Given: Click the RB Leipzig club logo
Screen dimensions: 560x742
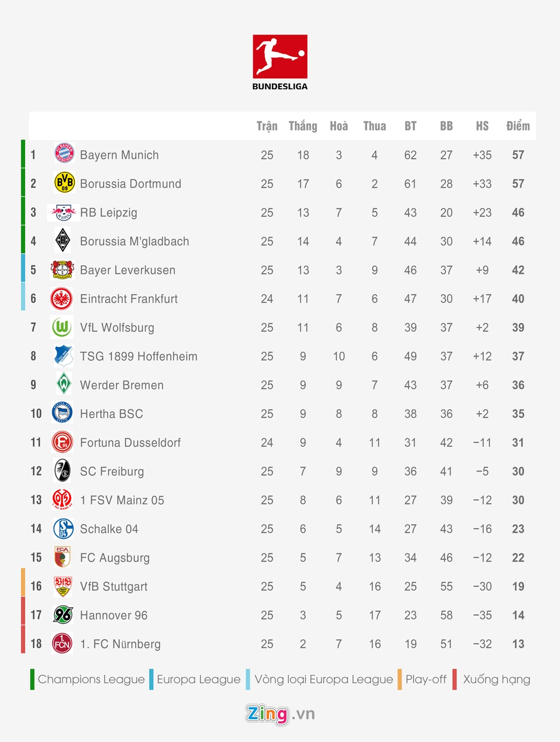Looking at the screenshot, I should click(x=63, y=212).
